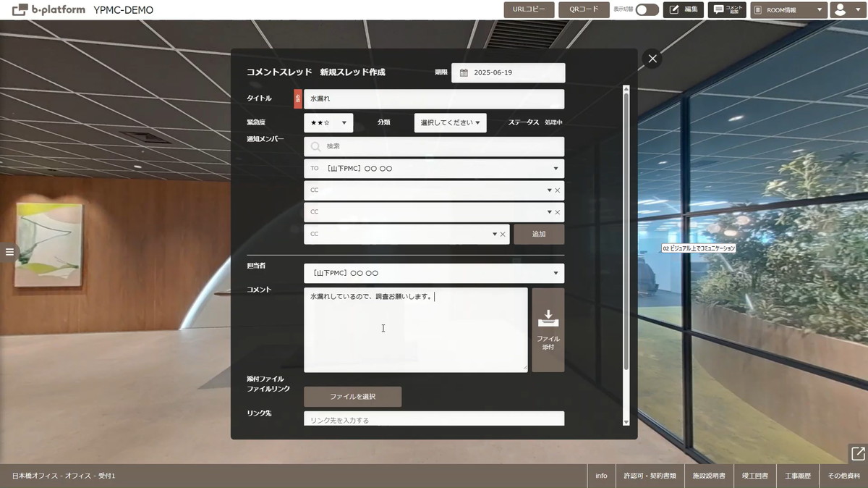The height and width of the screenshot is (488, 868).
Task: Click the b-platform logo
Action: 49,10
